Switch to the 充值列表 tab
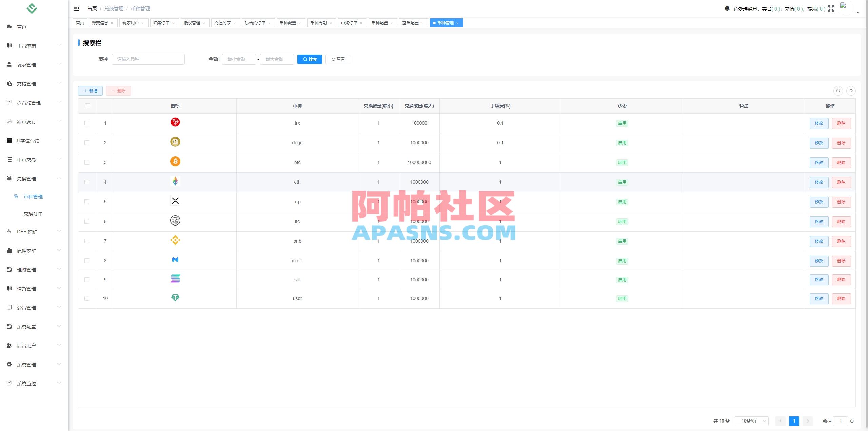The height and width of the screenshot is (431, 868). [x=225, y=23]
